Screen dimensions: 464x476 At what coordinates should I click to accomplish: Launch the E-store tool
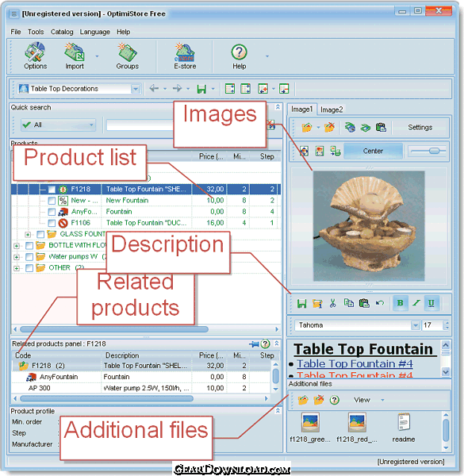coord(185,56)
